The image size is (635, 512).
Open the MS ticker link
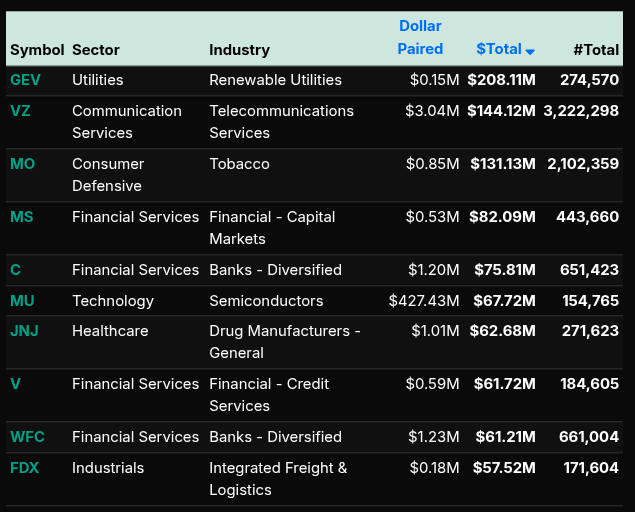pos(22,217)
